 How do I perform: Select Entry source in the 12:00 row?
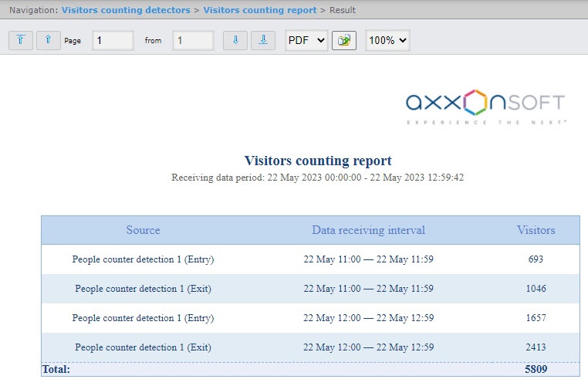[x=143, y=318]
